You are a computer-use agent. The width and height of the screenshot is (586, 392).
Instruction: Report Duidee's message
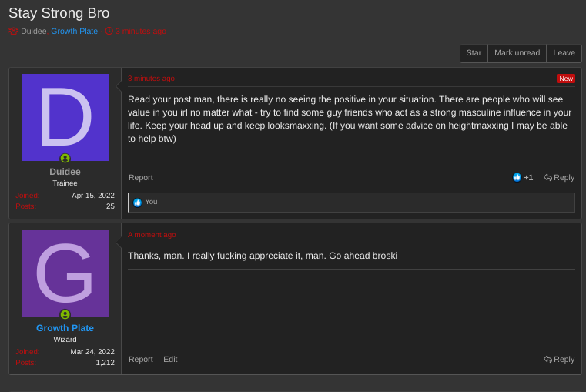click(141, 177)
